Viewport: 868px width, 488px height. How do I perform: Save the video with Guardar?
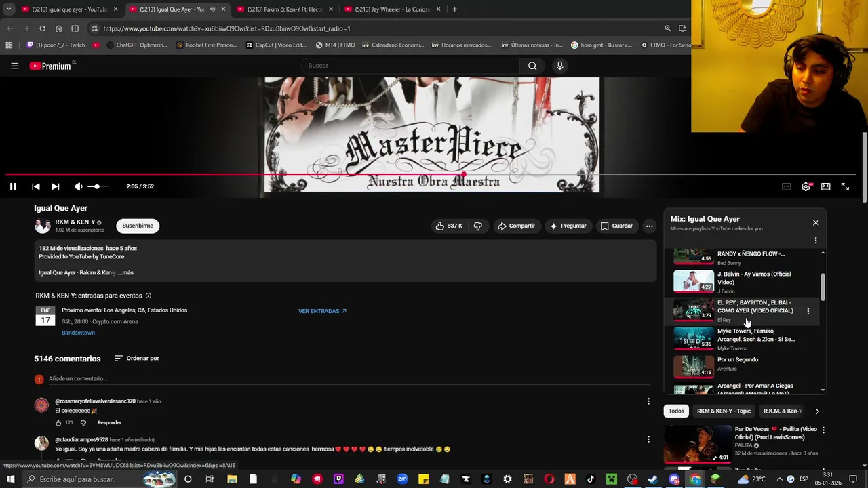pos(616,226)
